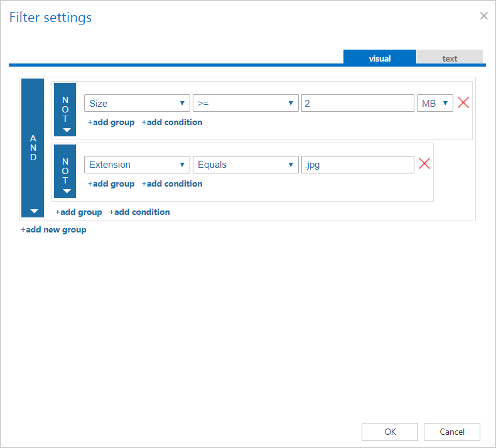Add group under the Extension group
The image size is (496, 448).
tap(111, 184)
